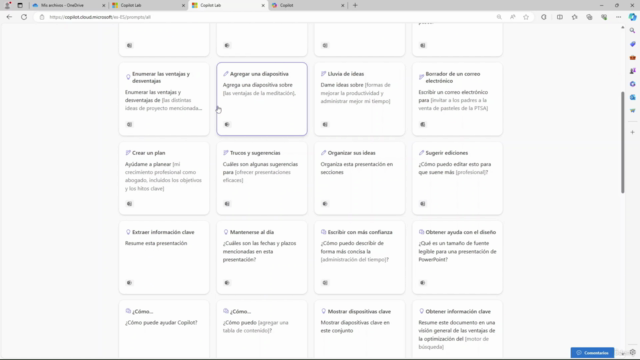
Task: Click the app icon under Lluvia de ideas
Action: tap(325, 124)
